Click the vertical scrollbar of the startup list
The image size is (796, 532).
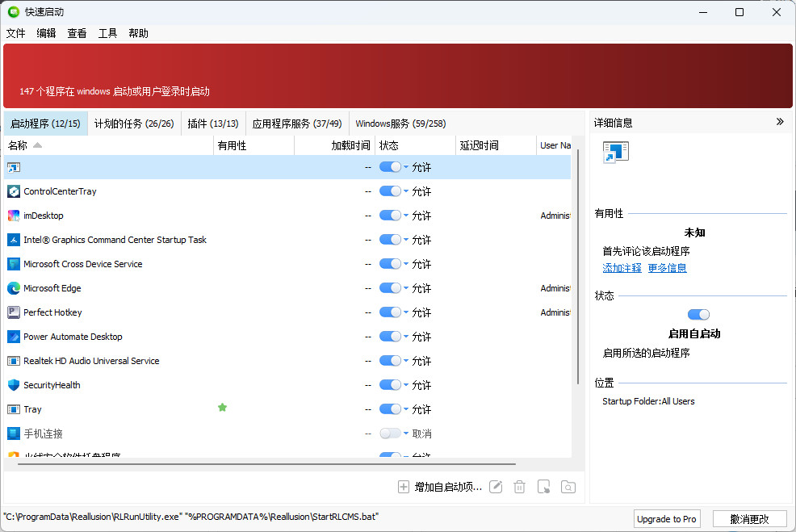(x=578, y=266)
